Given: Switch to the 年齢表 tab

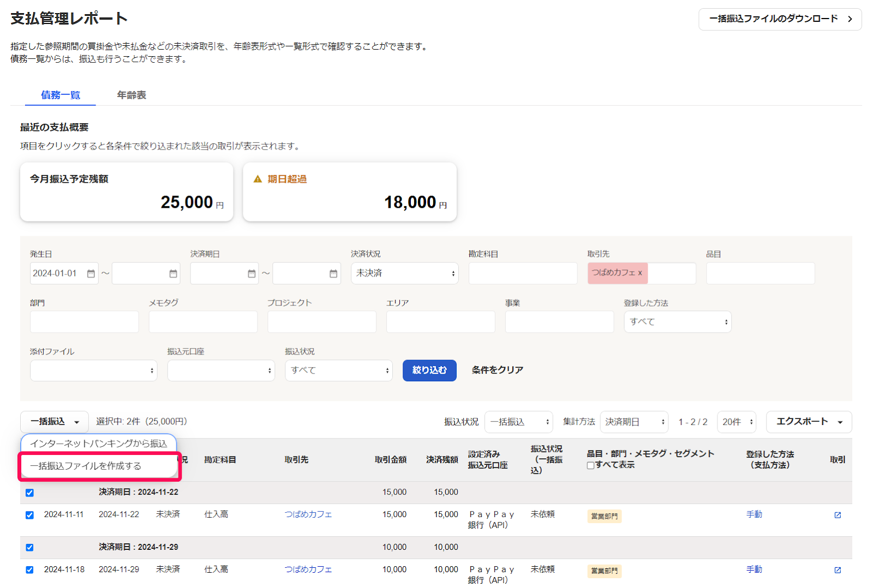Looking at the screenshot, I should point(131,95).
